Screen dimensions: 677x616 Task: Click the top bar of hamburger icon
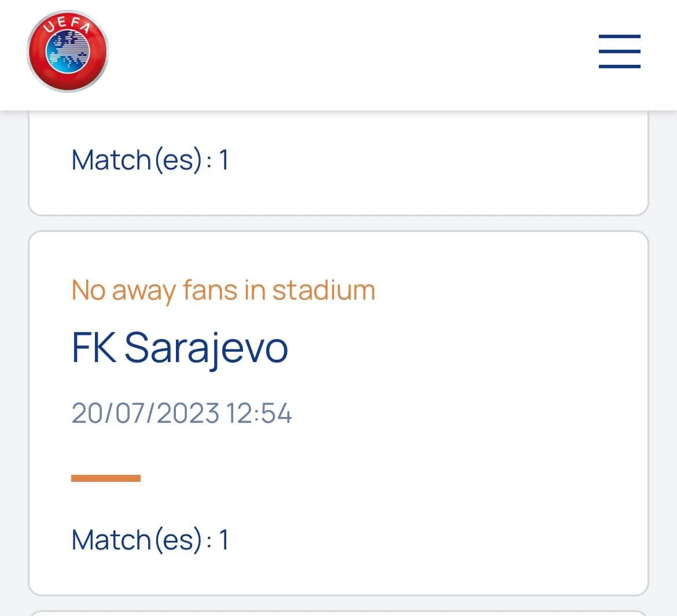pos(620,36)
